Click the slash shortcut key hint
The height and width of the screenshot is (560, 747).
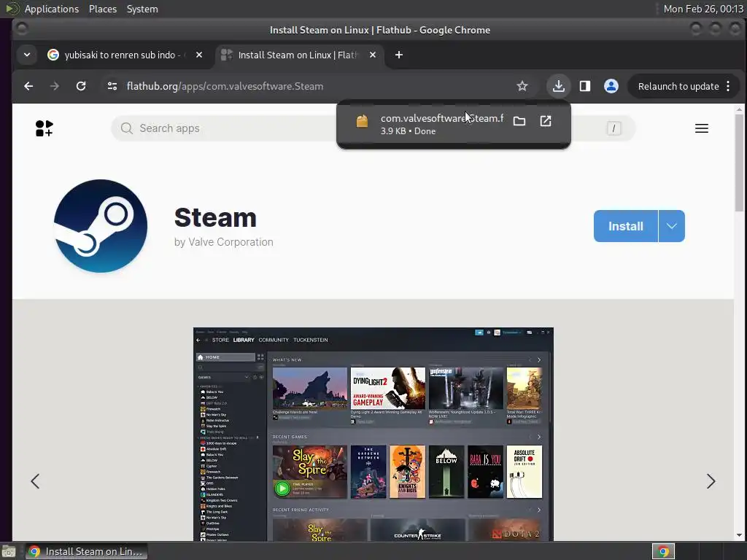click(614, 128)
